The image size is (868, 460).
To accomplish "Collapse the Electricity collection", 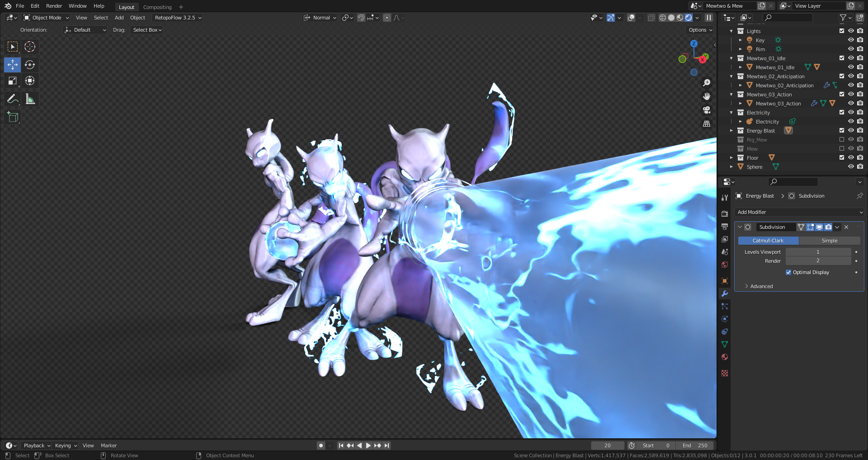I will click(731, 113).
